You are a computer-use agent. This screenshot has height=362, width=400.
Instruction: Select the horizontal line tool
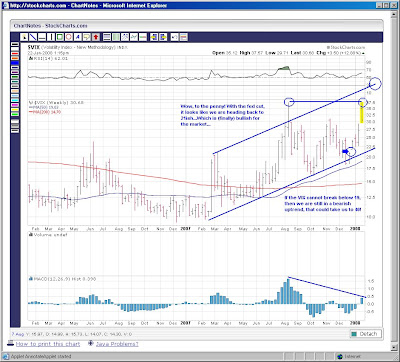pos(42,37)
